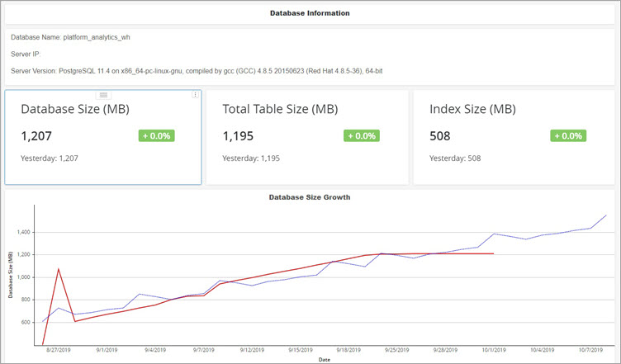The height and width of the screenshot is (364, 621).
Task: Click the Server Version PostgreSQL text line
Action: [x=197, y=71]
